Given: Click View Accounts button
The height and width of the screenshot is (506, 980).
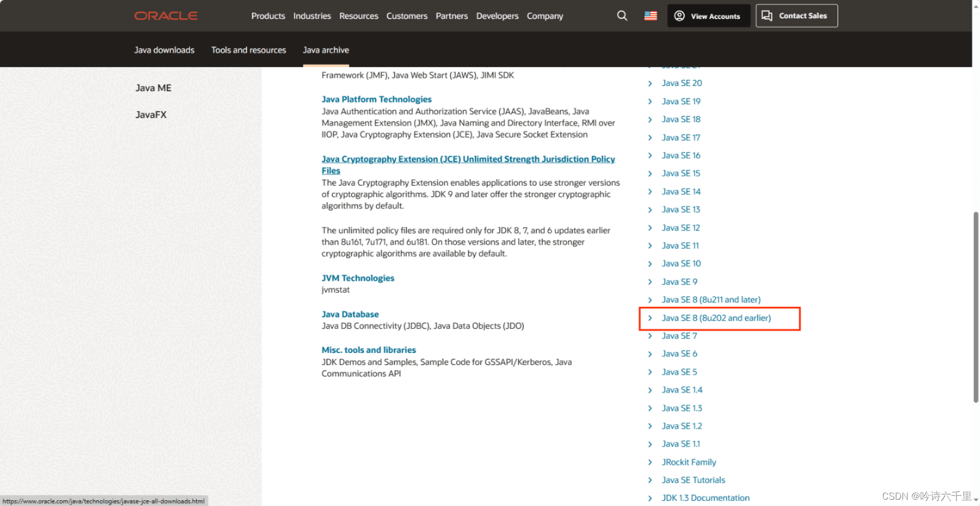Looking at the screenshot, I should click(709, 16).
